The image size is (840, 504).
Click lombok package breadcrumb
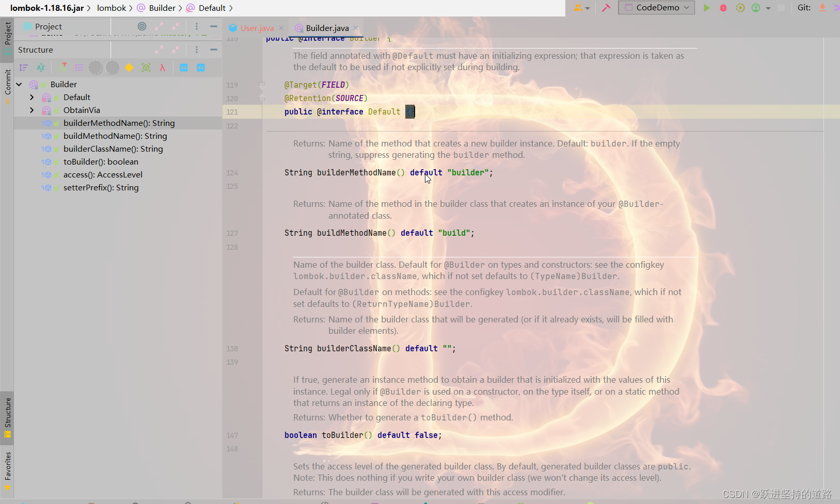click(x=112, y=8)
